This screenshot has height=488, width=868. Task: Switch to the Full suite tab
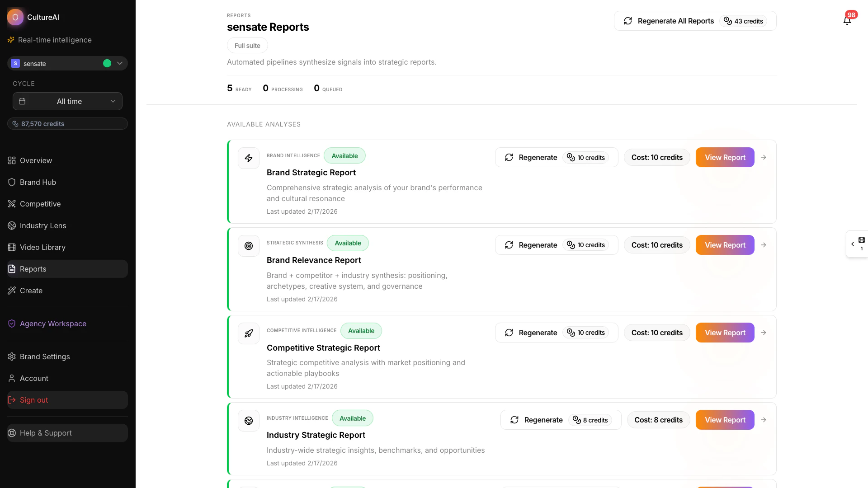(x=247, y=45)
